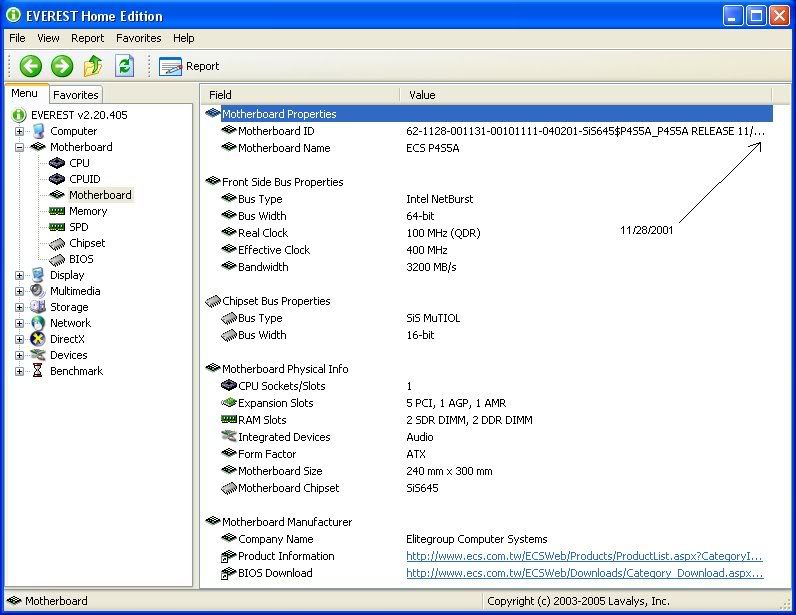The image size is (796, 615).
Task: Expand the DirectX tree node
Action: 19,339
